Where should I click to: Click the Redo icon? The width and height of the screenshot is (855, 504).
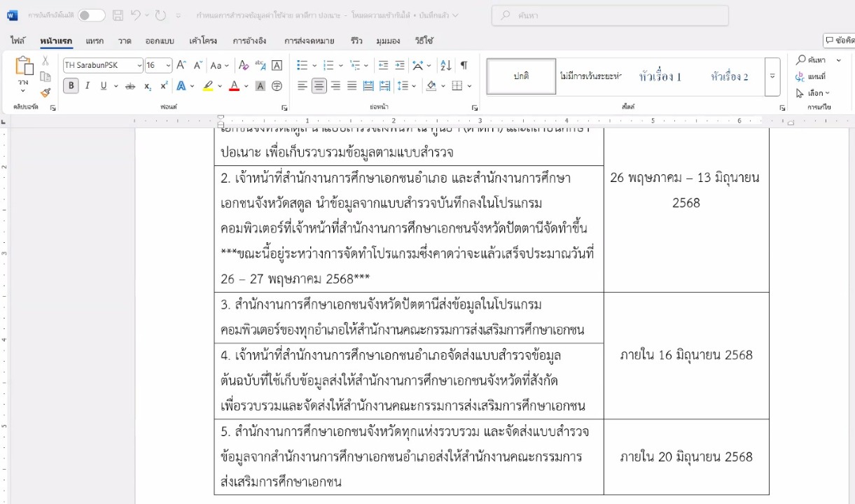tap(160, 15)
